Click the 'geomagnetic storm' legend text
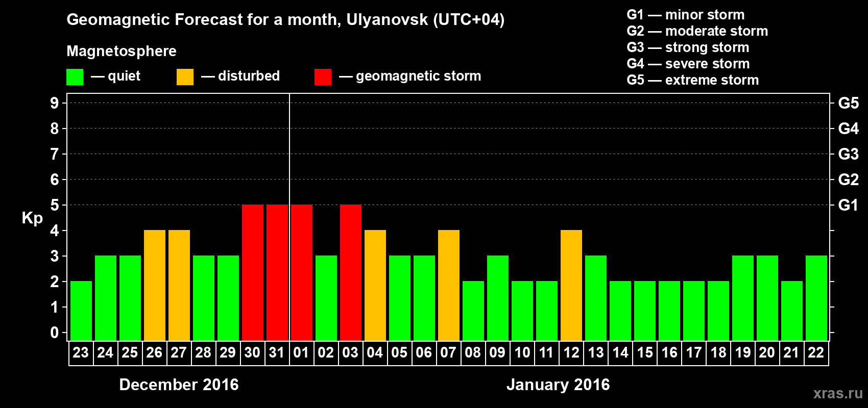 (419, 76)
